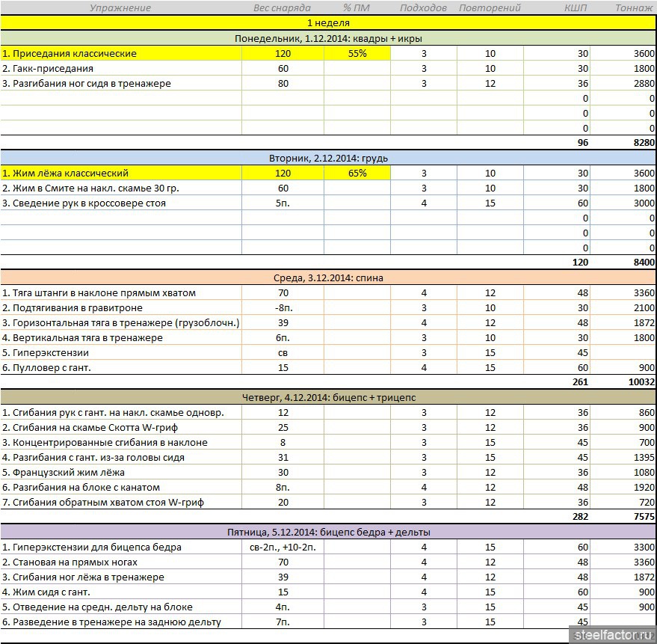Viewport: 657px width, 644px height.
Task: Select the "% ПМ" column header
Action: 357,8
